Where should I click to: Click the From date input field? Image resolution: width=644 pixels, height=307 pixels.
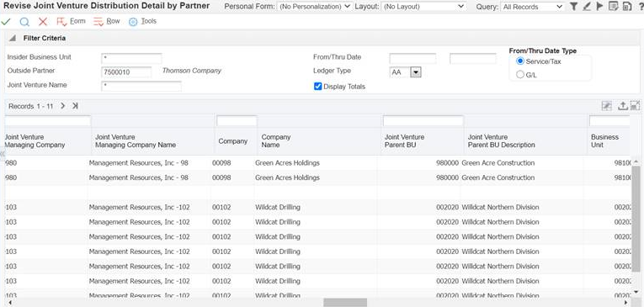412,58
